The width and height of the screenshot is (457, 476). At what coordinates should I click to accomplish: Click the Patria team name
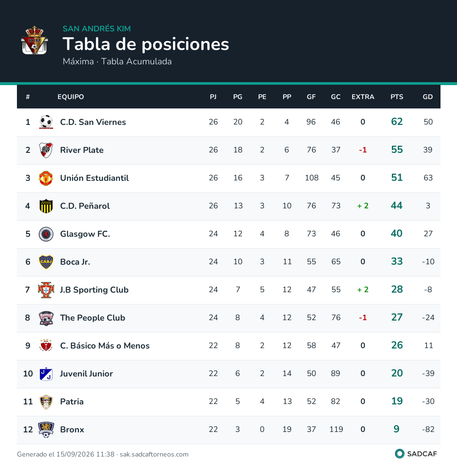72,401
